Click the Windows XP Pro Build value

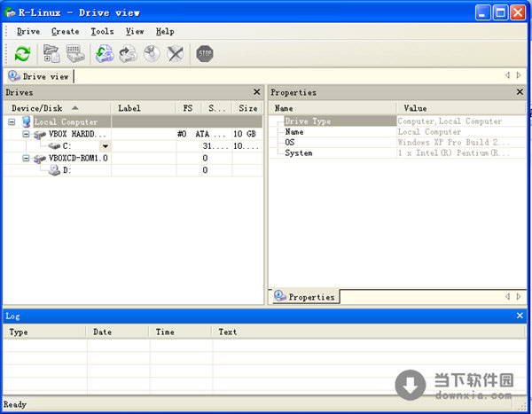pyautogui.click(x=453, y=142)
